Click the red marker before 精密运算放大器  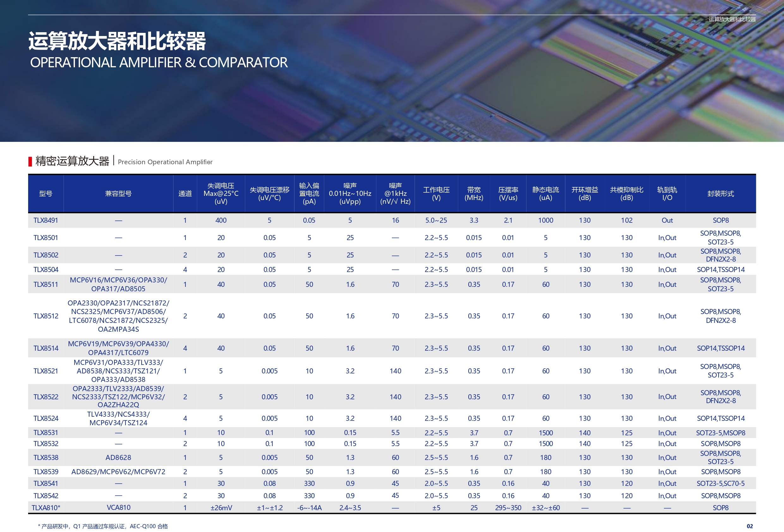click(30, 161)
